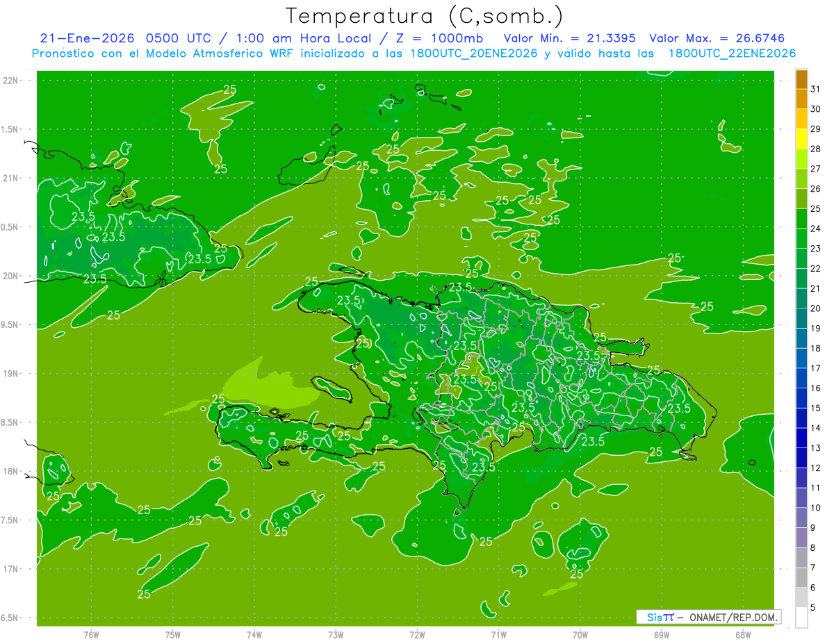834x644 pixels.
Task: Click the legend value label "27"
Action: [x=816, y=169]
